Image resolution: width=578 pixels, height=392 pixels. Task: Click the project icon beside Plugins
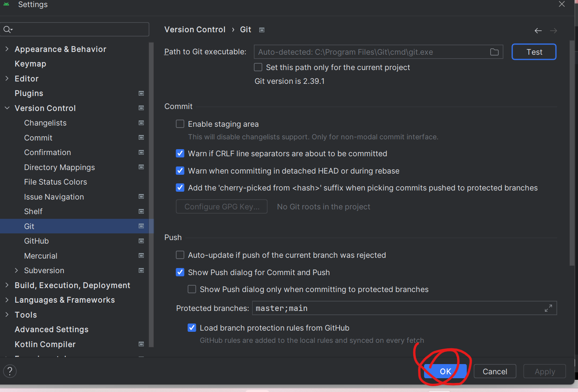[141, 93]
